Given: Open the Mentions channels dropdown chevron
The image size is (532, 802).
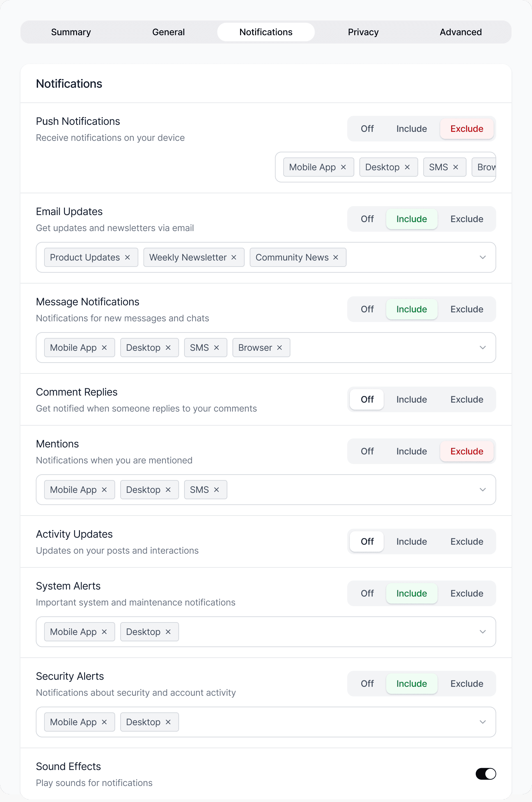Looking at the screenshot, I should pyautogui.click(x=482, y=490).
